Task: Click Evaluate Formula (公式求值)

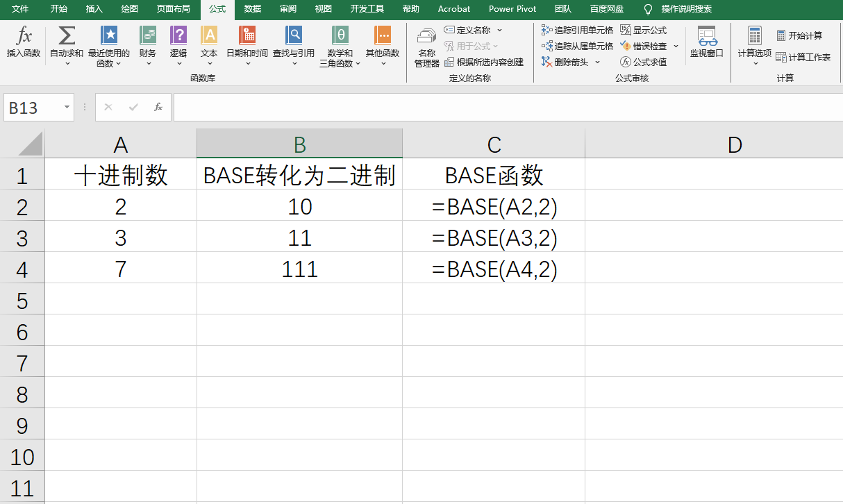Action: [x=643, y=62]
